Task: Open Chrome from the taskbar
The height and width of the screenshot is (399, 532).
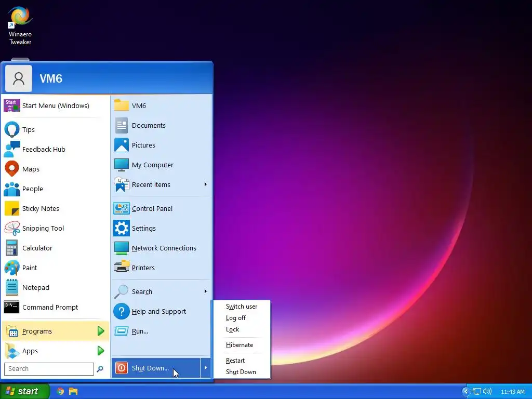Action: 60,391
